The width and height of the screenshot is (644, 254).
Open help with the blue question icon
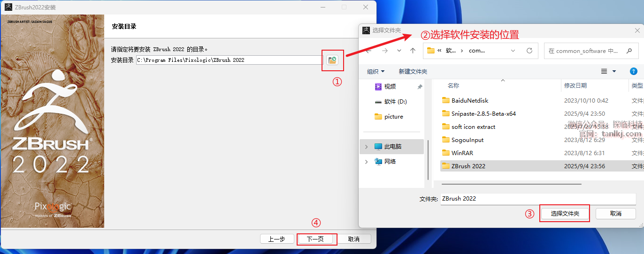tap(633, 72)
